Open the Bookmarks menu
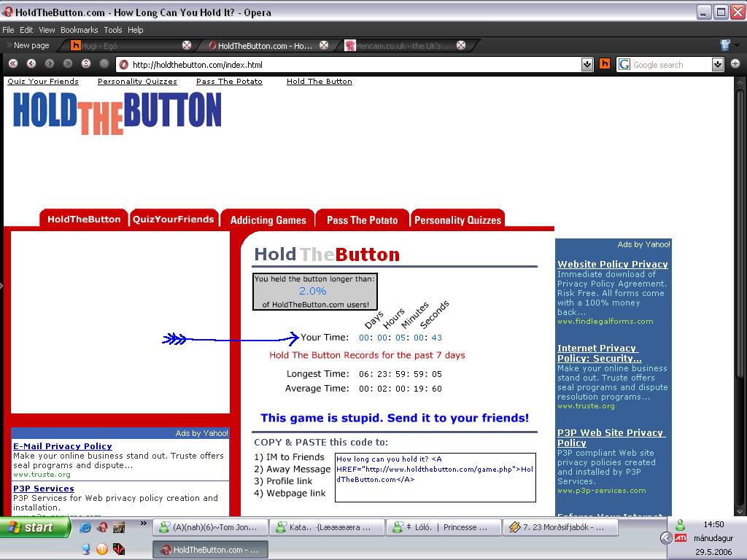 (x=79, y=29)
